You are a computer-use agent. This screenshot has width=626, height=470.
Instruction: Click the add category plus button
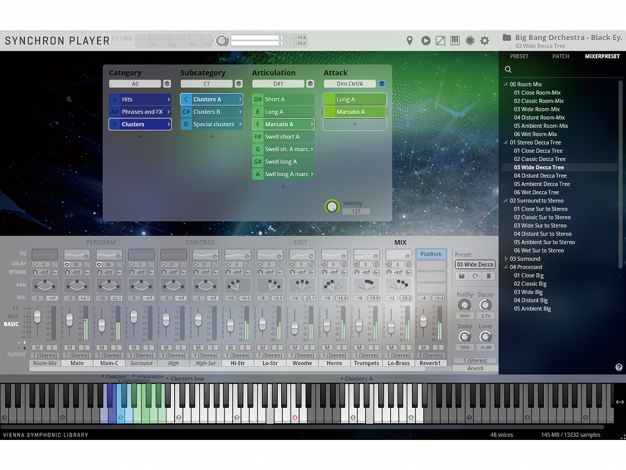pos(140,137)
